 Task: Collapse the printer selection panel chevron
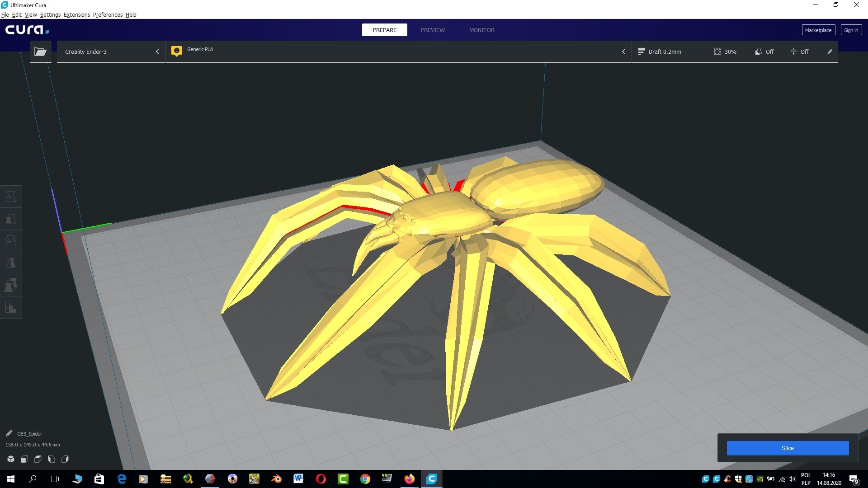coord(157,52)
